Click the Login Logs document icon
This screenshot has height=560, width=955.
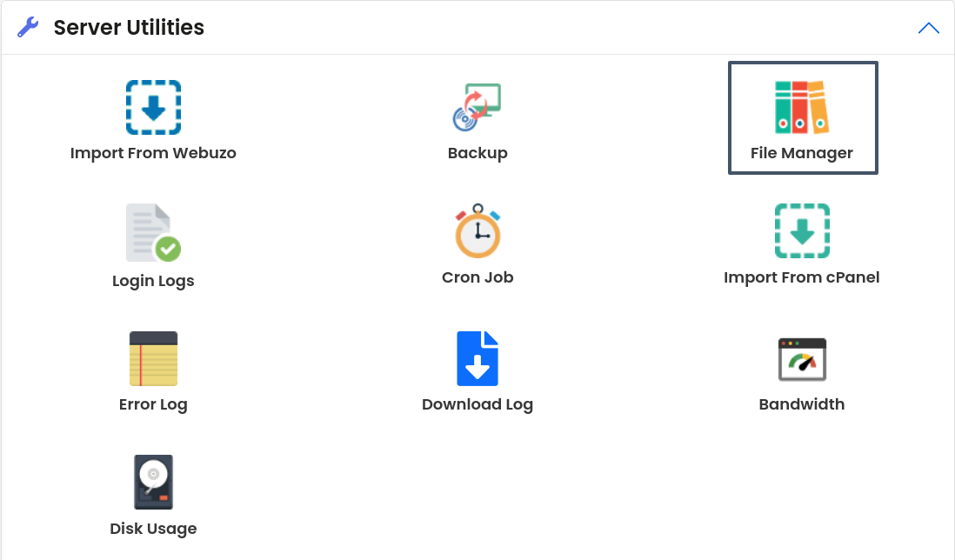coord(153,233)
